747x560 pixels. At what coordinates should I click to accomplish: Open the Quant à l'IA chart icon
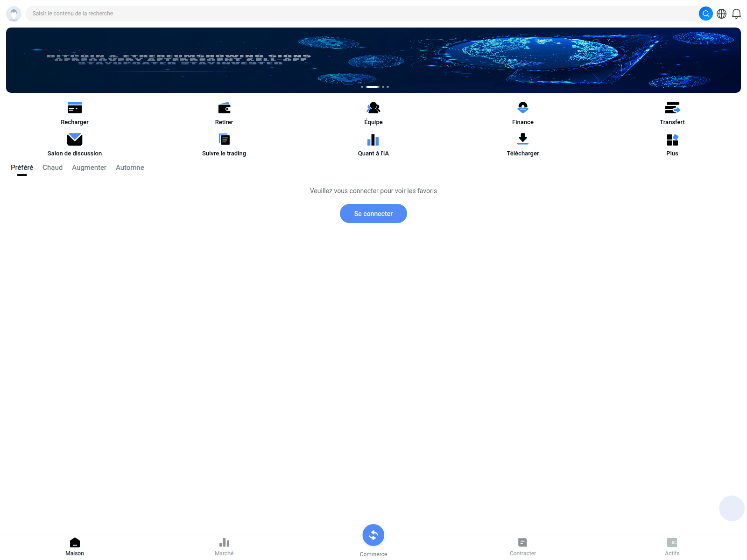pyautogui.click(x=373, y=140)
